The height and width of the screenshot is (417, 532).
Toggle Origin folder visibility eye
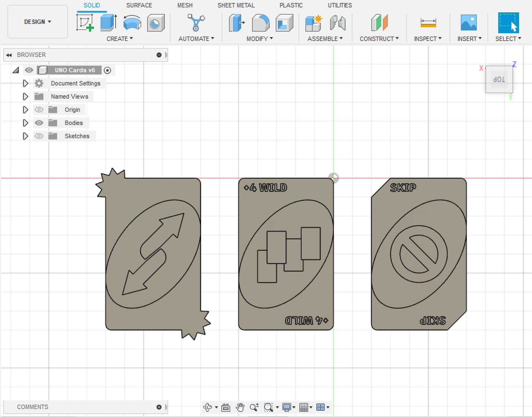39,110
